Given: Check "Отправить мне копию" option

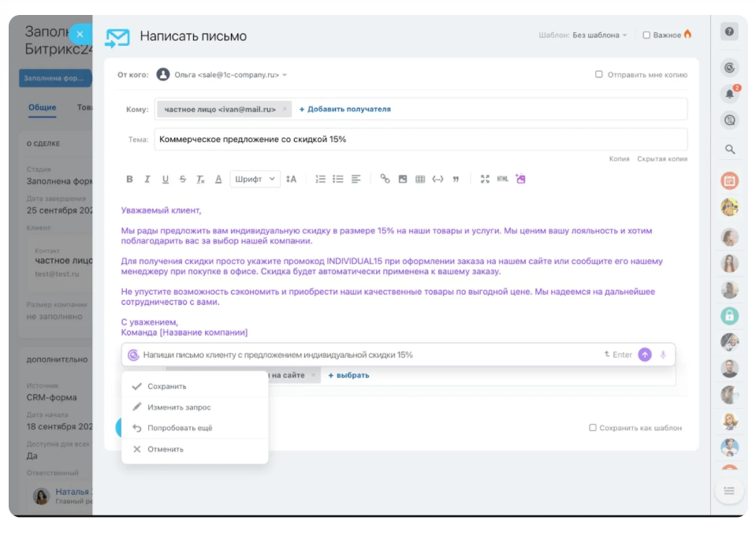Looking at the screenshot, I should click(x=599, y=75).
